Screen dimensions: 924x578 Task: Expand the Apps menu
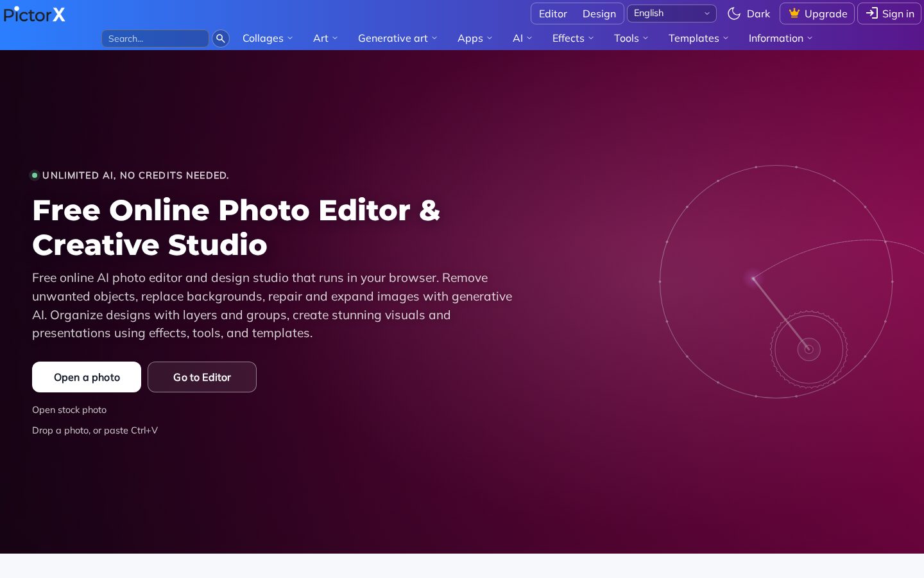click(475, 39)
